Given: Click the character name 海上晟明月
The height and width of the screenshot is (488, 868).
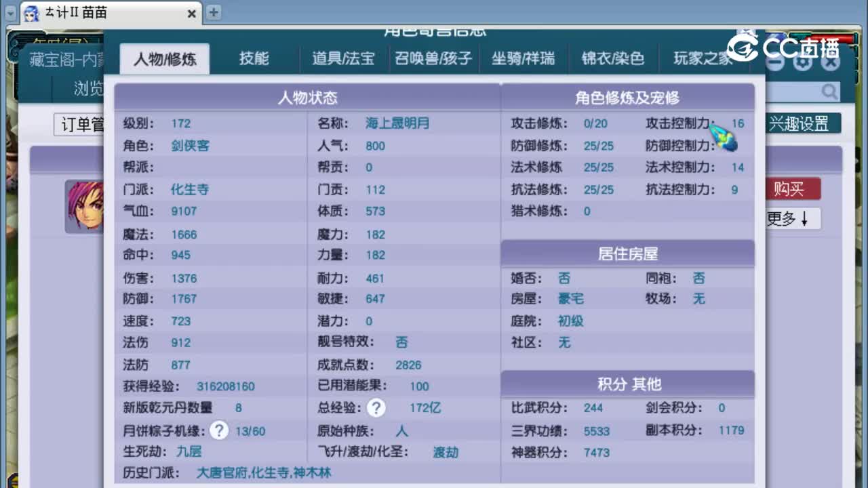Looking at the screenshot, I should [397, 123].
